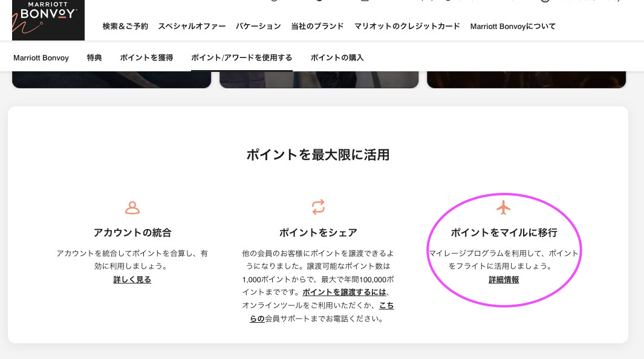Open the ポイントを譲渡するには link

(x=343, y=292)
